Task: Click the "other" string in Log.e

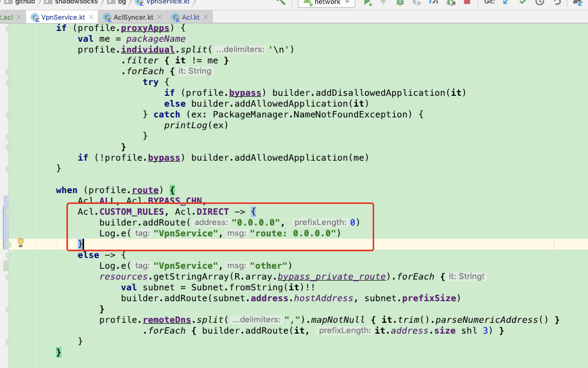Action: click(x=268, y=266)
